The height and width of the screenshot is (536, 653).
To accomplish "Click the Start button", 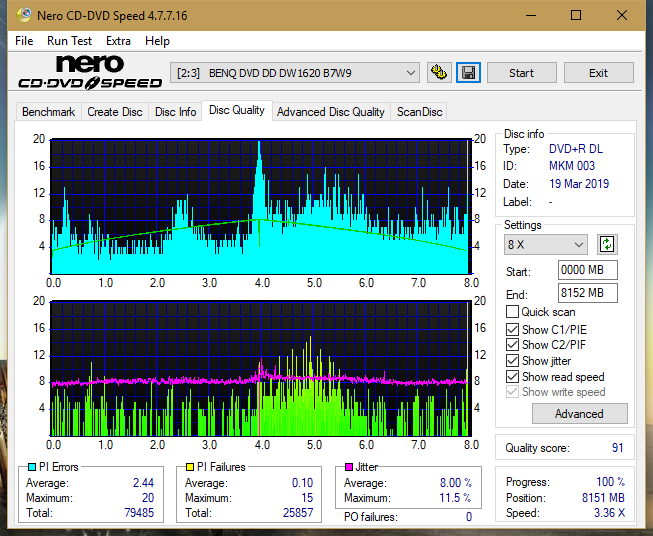I will point(521,73).
